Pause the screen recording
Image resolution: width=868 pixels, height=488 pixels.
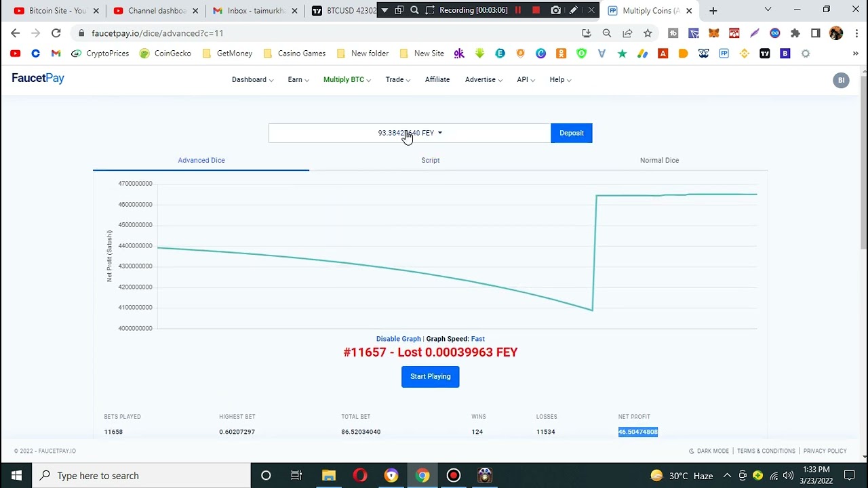(x=518, y=10)
